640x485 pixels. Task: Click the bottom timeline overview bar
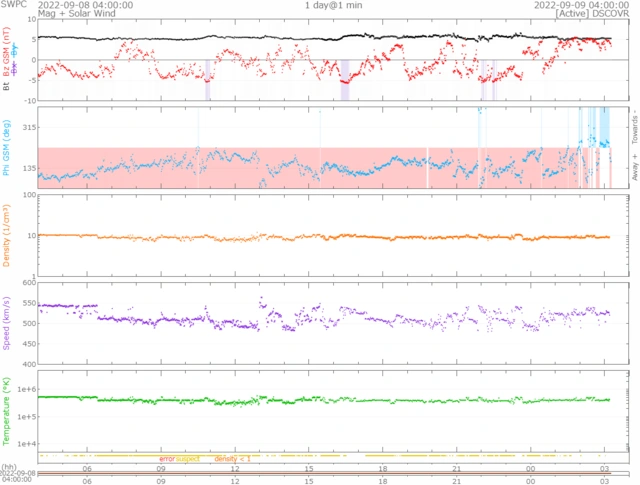(322, 475)
